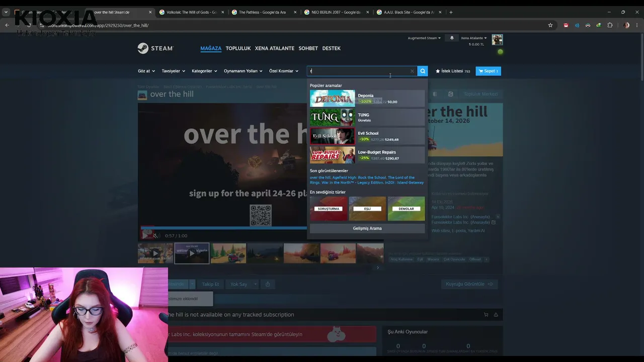Screen dimensions: 644x362
Task: Open the notification bell
Action: (452, 38)
